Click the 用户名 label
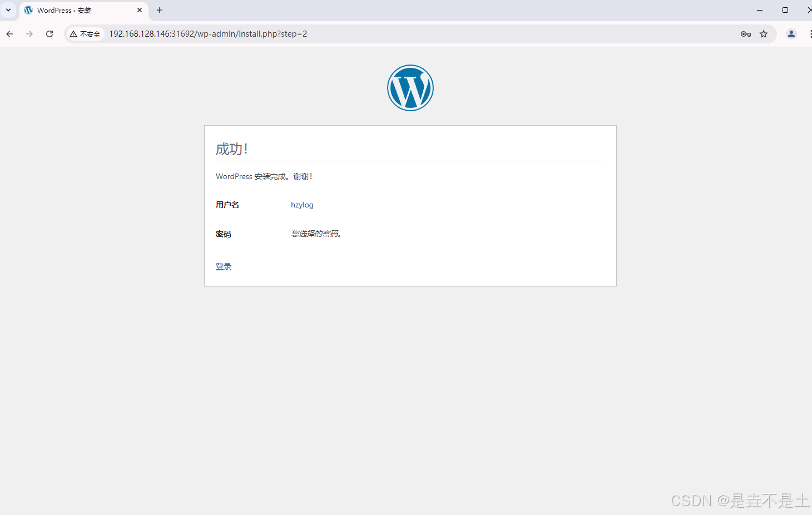Viewport: 812px width, 515px height. (227, 205)
